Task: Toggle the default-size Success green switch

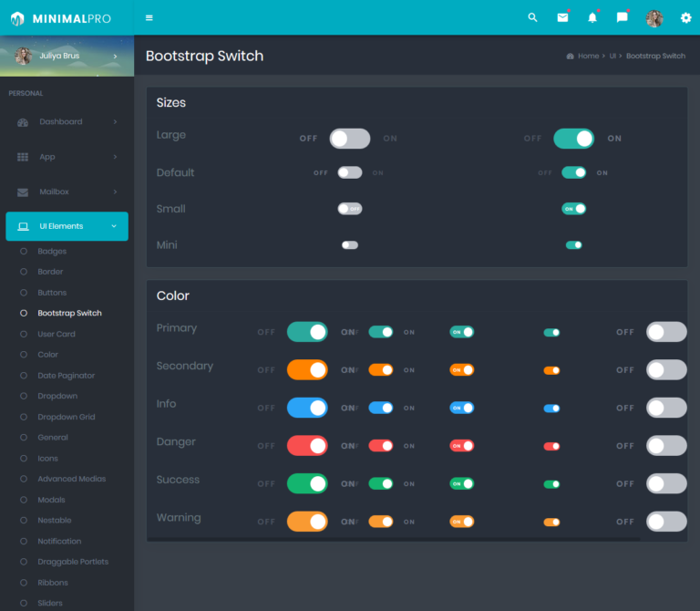Action: (x=381, y=483)
